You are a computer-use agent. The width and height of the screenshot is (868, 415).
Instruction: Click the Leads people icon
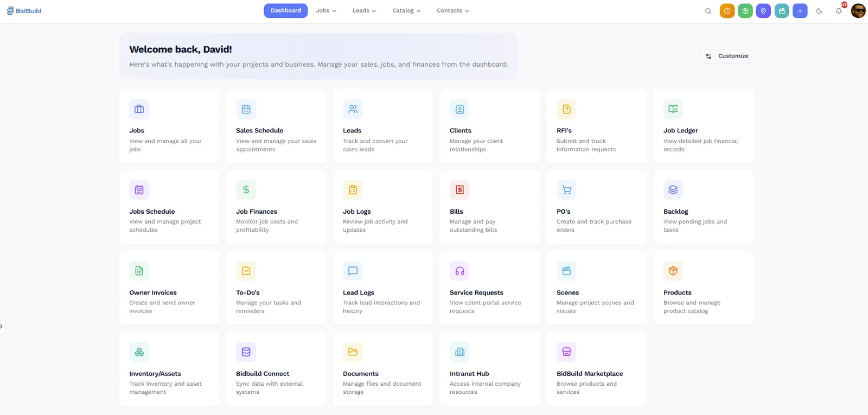tap(353, 109)
